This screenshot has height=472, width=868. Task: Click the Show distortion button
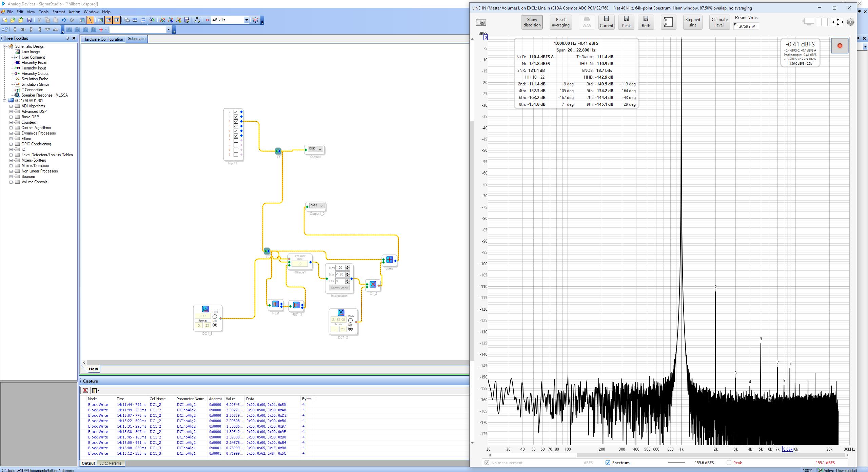click(x=532, y=22)
